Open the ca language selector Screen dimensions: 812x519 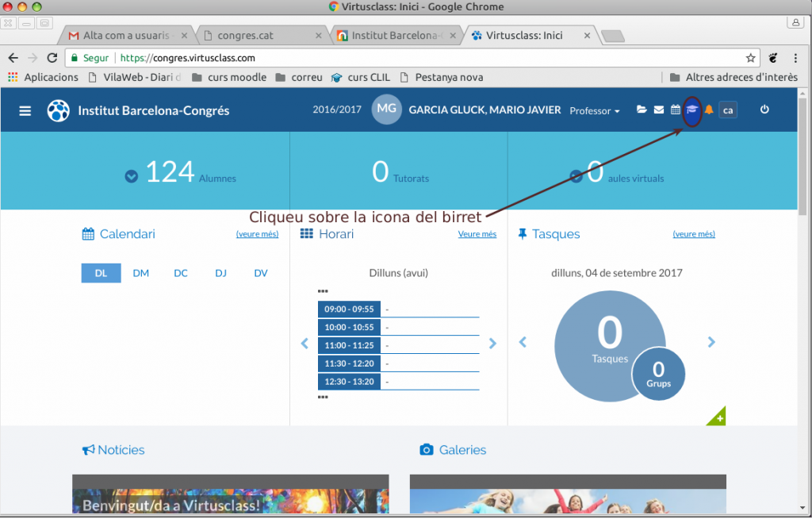coord(728,110)
